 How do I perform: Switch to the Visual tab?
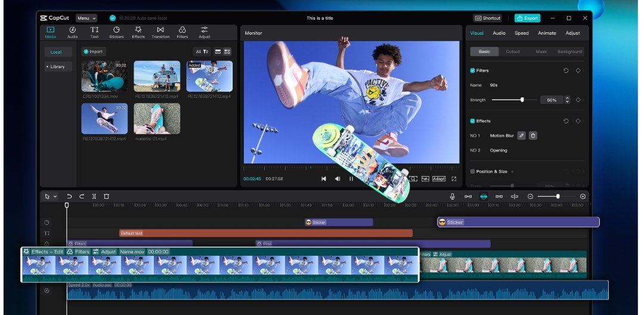(476, 33)
